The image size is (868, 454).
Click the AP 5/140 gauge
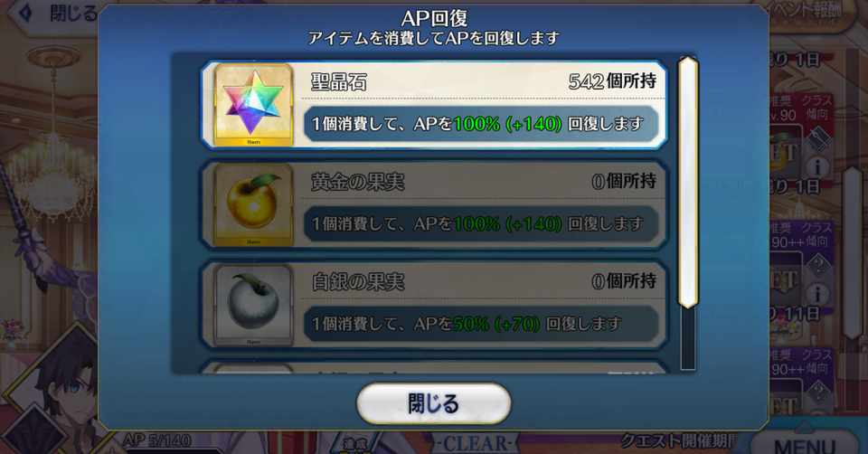(156, 441)
